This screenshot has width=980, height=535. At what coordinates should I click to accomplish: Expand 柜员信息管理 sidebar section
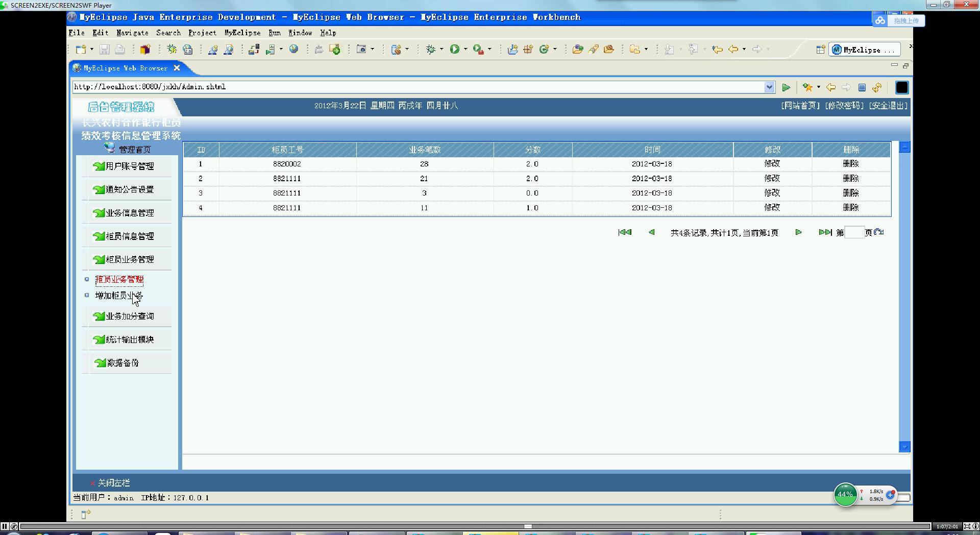point(130,236)
